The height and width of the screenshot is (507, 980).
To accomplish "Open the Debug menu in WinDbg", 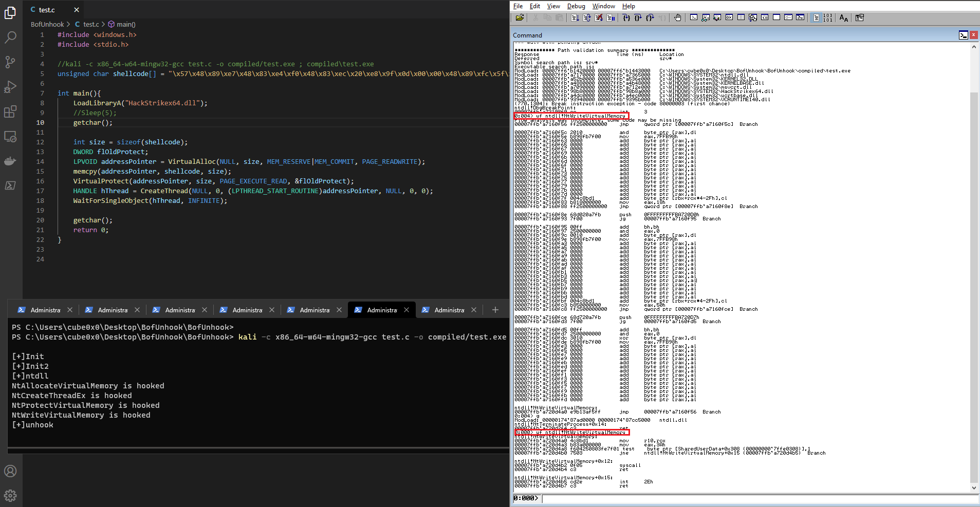I will (575, 6).
